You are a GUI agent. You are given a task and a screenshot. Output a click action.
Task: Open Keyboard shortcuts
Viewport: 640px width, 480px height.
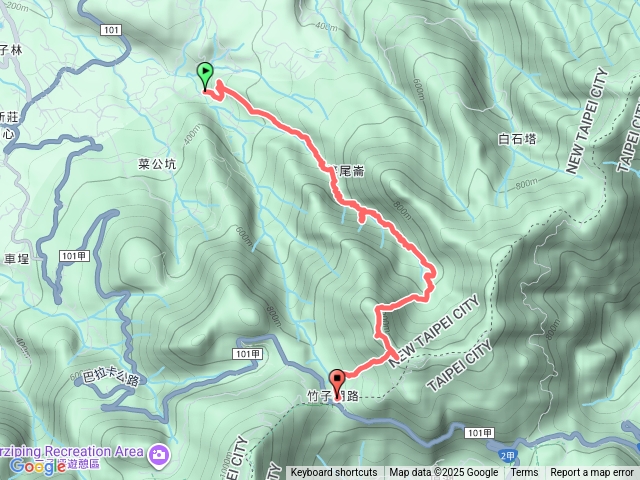(x=333, y=473)
